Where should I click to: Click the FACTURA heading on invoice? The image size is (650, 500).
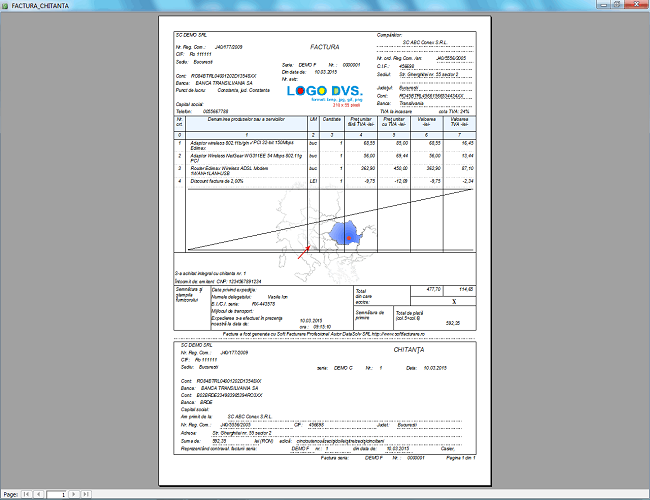(325, 47)
